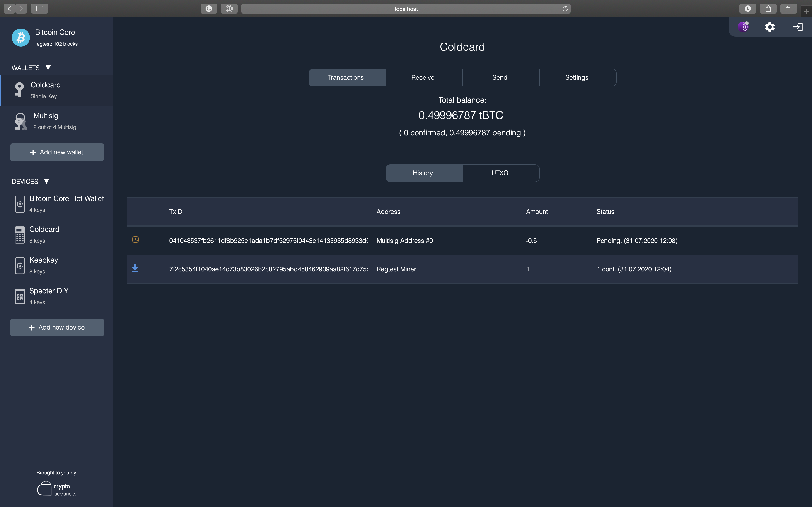This screenshot has height=507, width=812.
Task: Click the Bitcoin Core logo icon
Action: click(21, 37)
